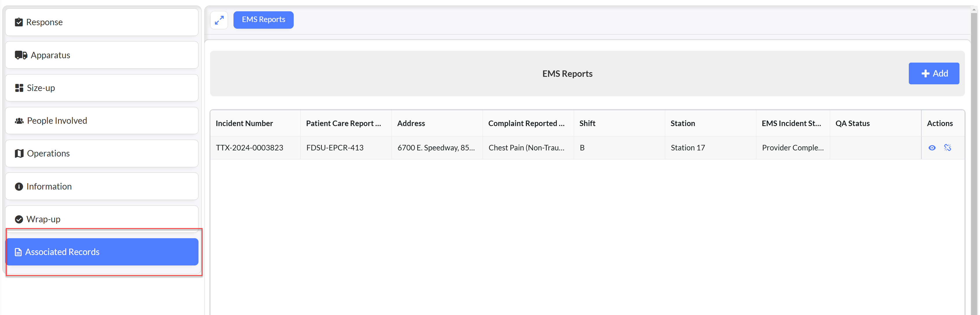980x315 pixels.
Task: Select Associated Records section
Action: pyautogui.click(x=102, y=252)
